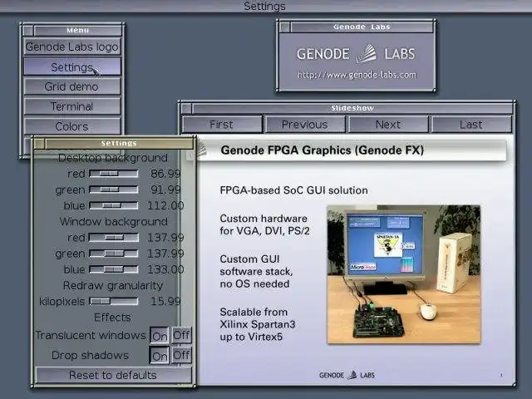Click the value 15.99 for kilopixels
This screenshot has width=532, height=399.
165,301
